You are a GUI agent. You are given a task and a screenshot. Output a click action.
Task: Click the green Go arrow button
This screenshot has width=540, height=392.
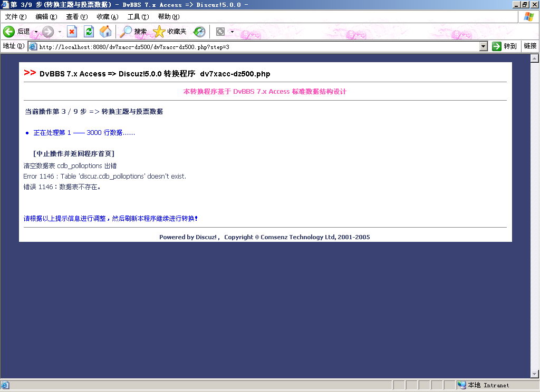(x=497, y=46)
